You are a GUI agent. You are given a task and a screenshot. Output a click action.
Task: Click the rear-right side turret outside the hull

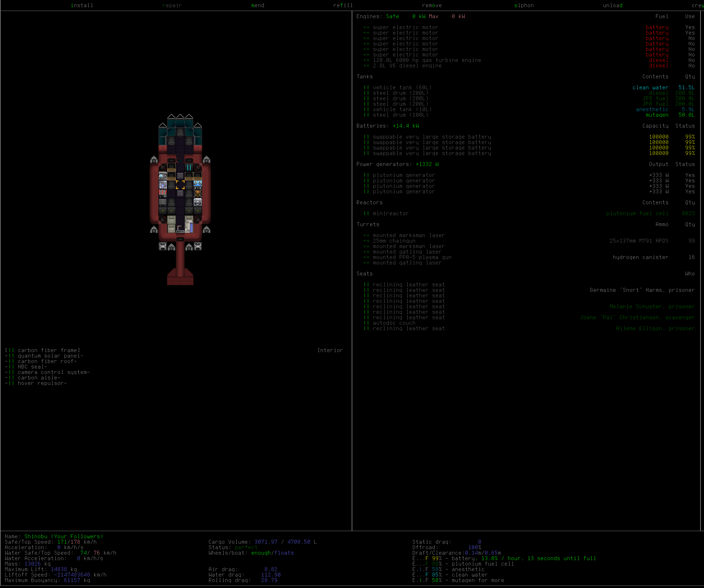(207, 229)
